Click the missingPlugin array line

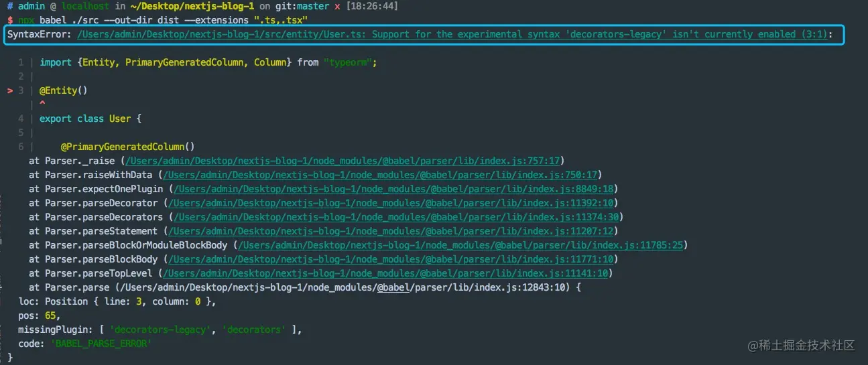(x=160, y=330)
